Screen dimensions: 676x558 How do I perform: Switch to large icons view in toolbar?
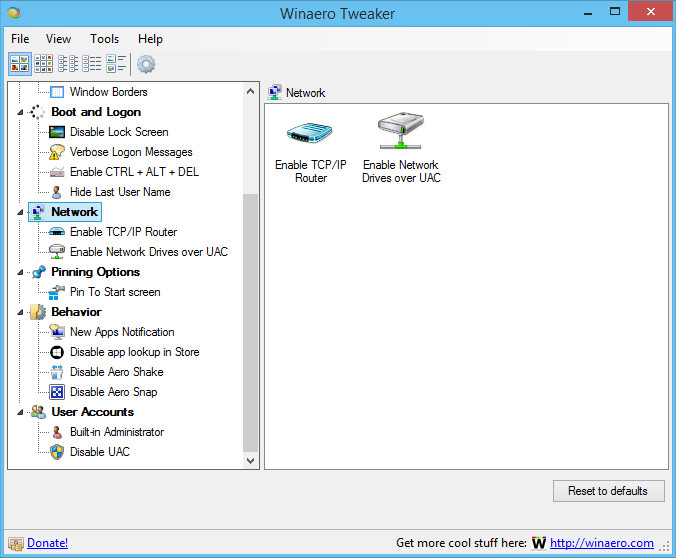coord(20,64)
